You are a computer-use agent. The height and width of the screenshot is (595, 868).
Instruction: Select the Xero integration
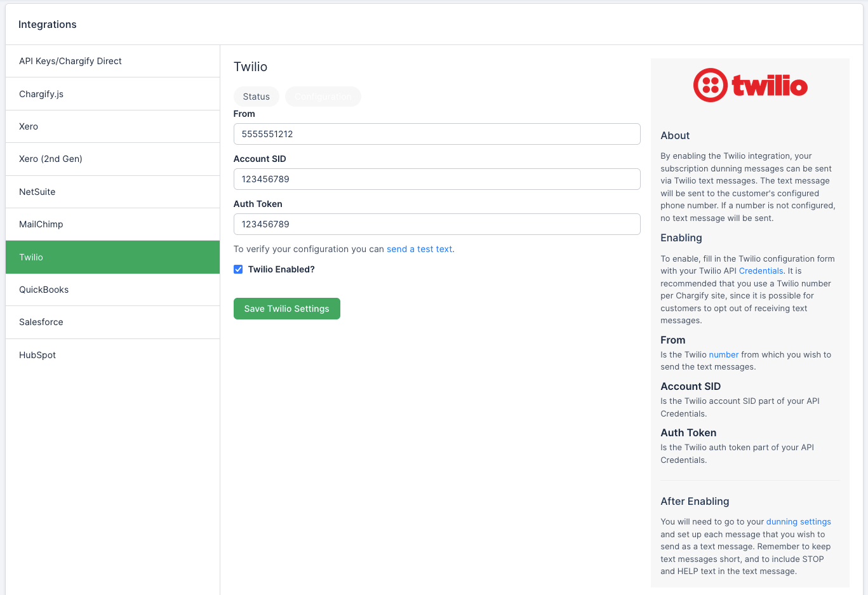[29, 126]
